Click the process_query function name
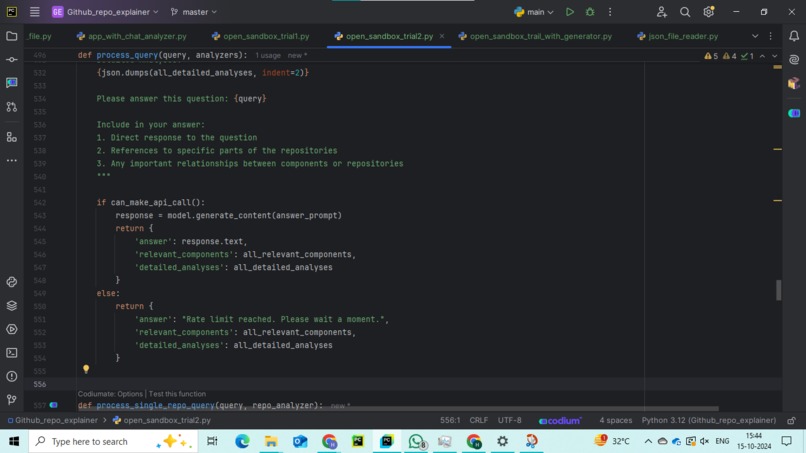 [127, 55]
